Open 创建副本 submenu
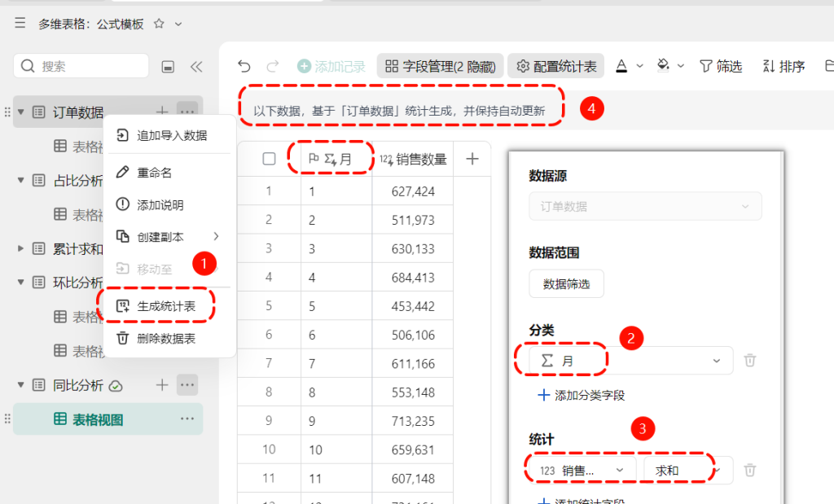The height and width of the screenshot is (504, 834). (169, 237)
